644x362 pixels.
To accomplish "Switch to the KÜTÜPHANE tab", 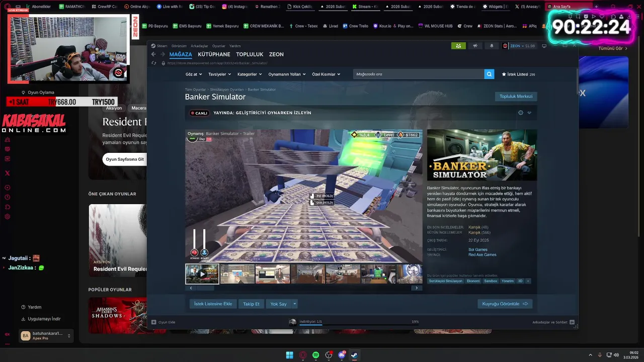I will tap(214, 54).
